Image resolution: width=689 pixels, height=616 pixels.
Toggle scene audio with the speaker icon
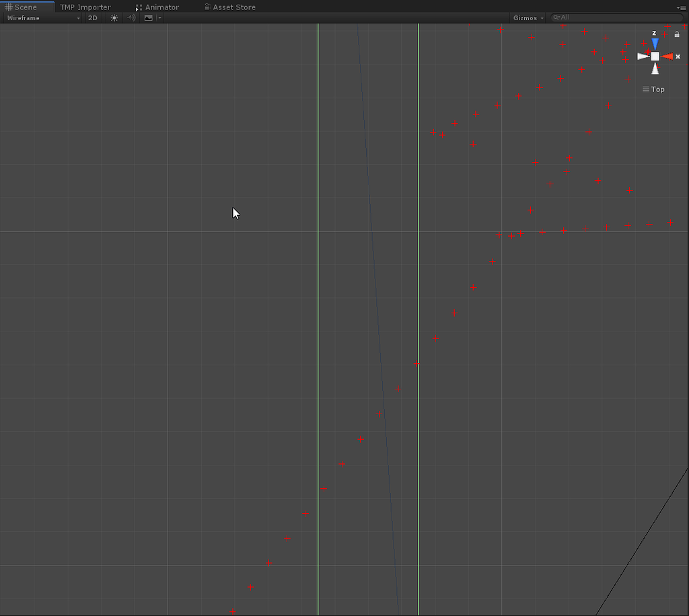pos(131,17)
